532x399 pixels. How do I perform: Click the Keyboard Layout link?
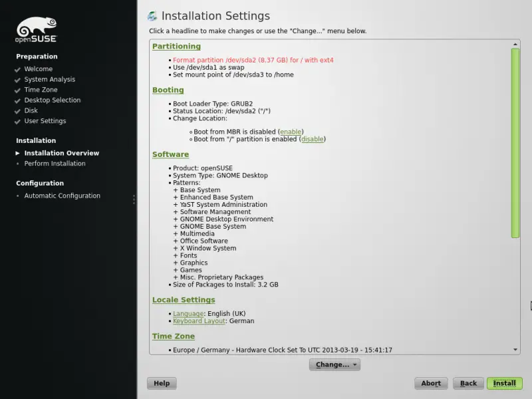pos(199,321)
